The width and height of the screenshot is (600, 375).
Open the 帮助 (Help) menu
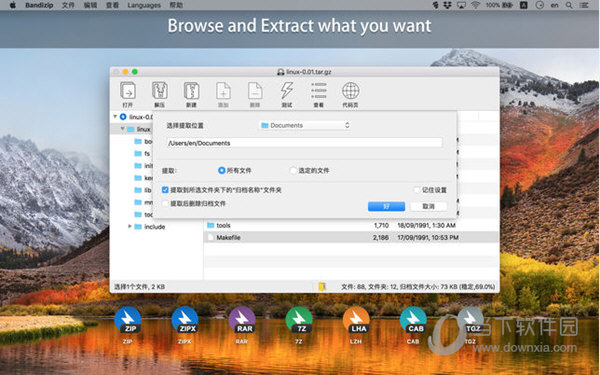tap(176, 5)
